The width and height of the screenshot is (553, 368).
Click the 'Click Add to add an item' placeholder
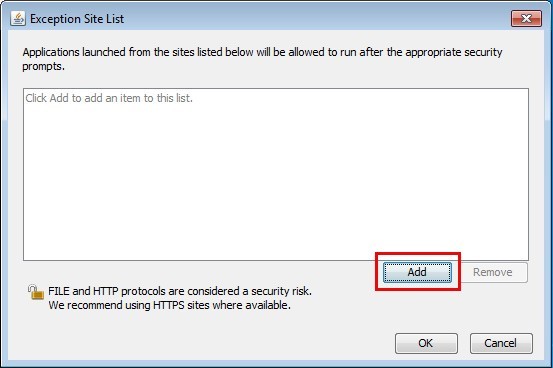click(x=109, y=98)
